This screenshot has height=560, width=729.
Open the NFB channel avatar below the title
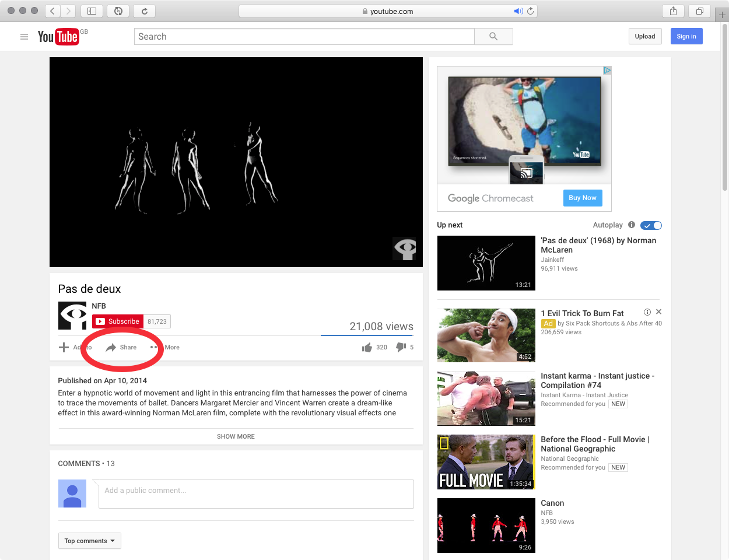[x=72, y=316]
